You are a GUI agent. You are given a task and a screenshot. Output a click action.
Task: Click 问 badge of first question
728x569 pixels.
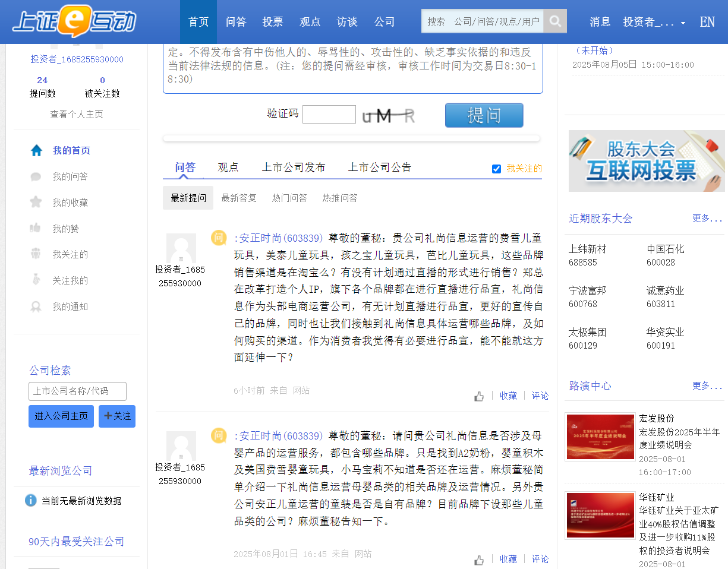pos(219,238)
